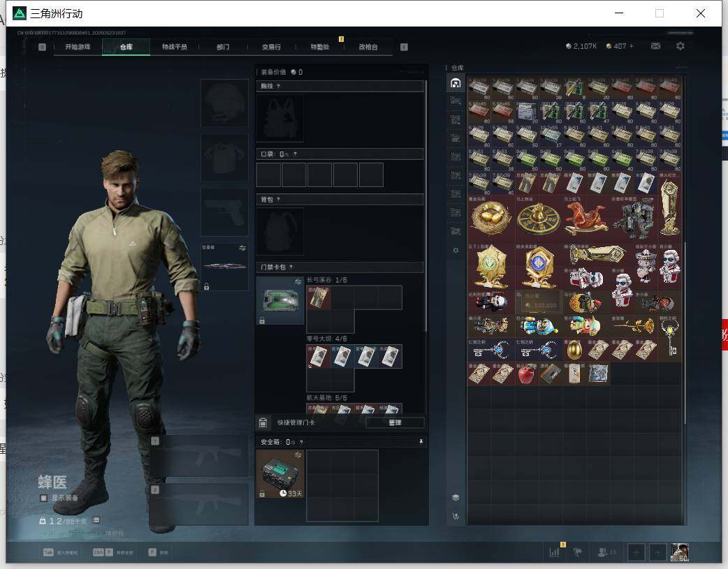Open the weight detail list icon
728x569 pixels.
click(96, 520)
